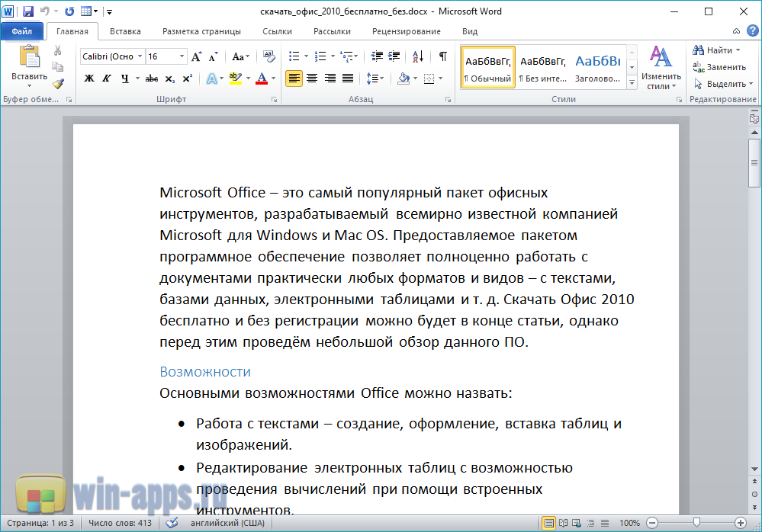Screen dimensions: 762x532
Task: Click the Sort A-Z icon
Action: point(417,56)
